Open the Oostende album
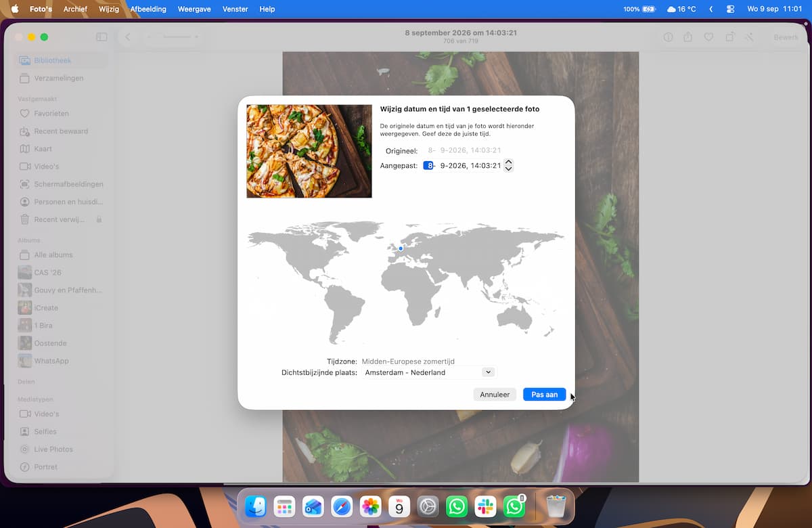 click(61, 343)
